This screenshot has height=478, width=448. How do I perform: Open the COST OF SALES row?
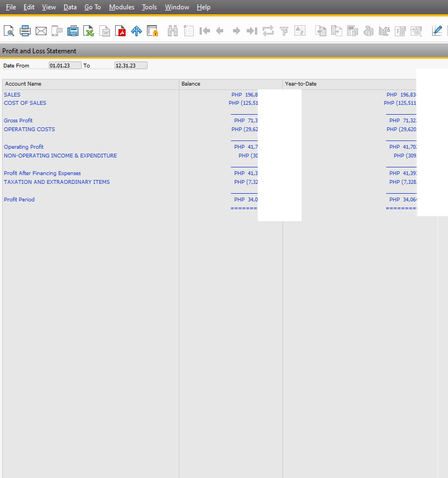tap(25, 103)
